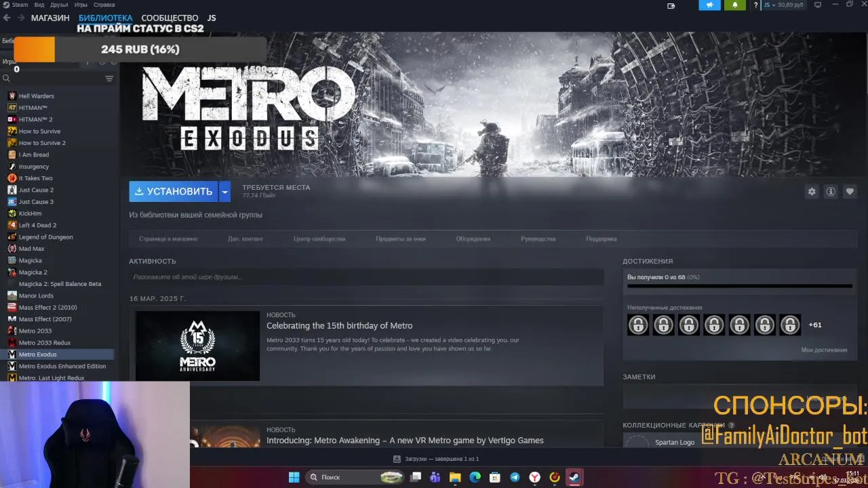Open the announcements megaphone button
The width and height of the screenshot is (868, 488).
[709, 5]
